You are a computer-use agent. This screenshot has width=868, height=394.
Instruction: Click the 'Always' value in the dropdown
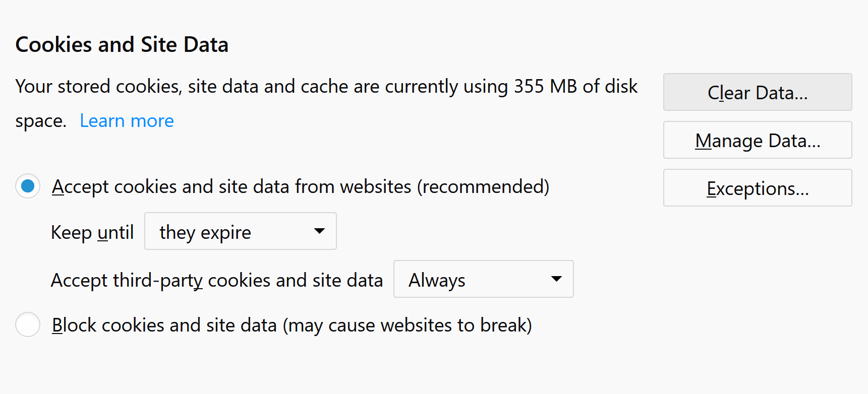click(437, 280)
